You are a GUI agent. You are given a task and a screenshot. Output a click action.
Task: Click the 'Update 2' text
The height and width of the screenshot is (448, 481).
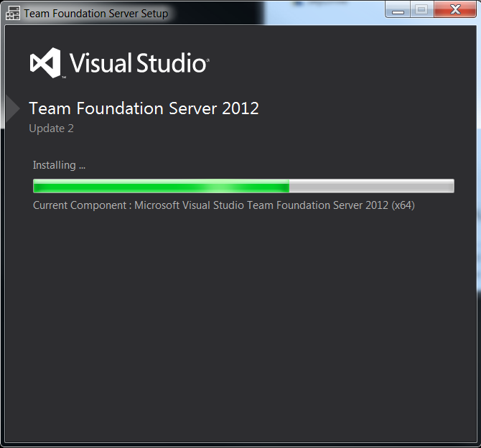pos(51,129)
